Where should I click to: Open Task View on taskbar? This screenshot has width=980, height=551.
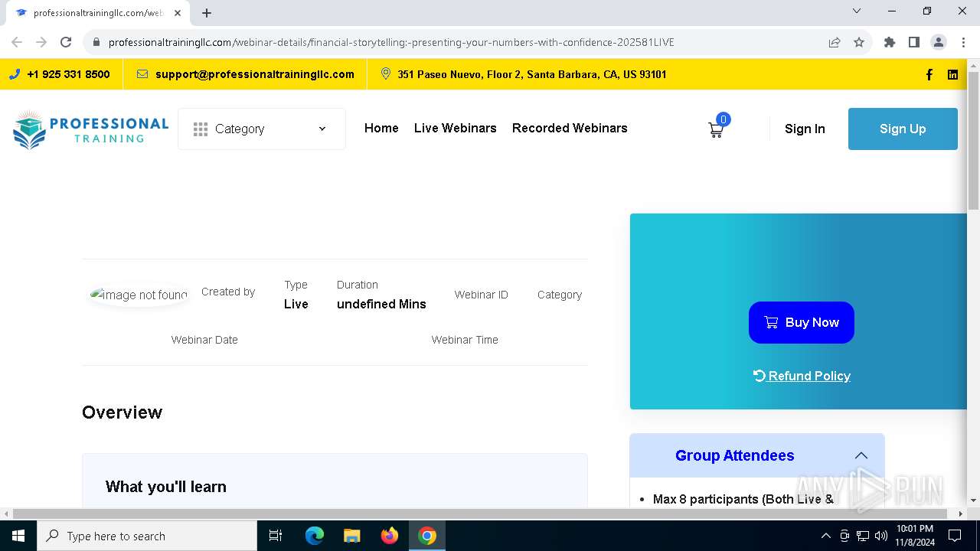point(276,536)
